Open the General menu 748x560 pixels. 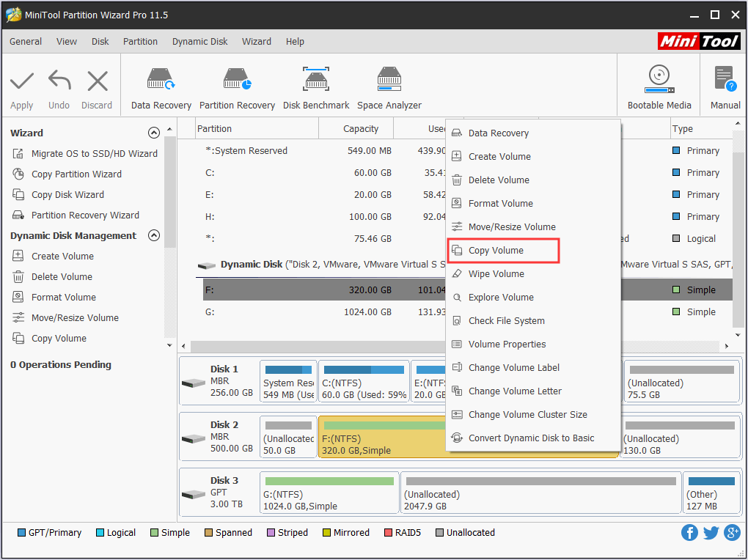pos(26,42)
